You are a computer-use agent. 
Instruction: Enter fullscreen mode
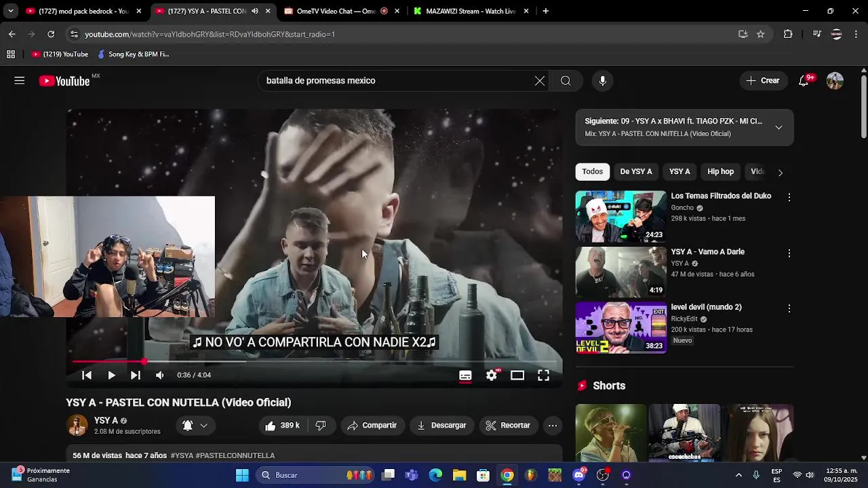543,375
